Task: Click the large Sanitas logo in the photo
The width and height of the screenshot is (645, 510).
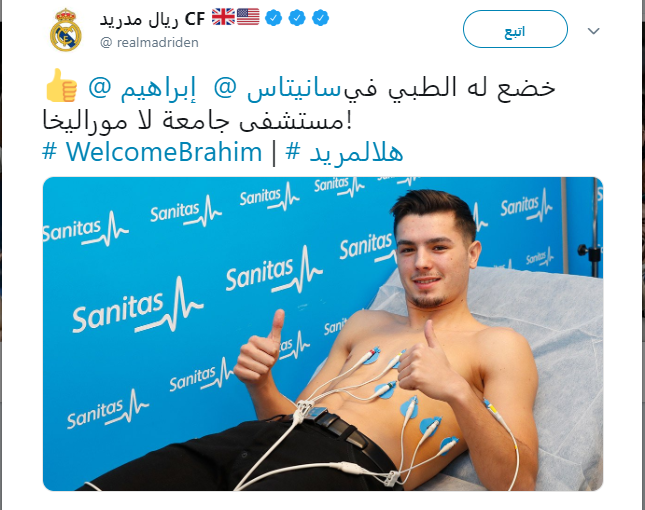Action: click(138, 306)
